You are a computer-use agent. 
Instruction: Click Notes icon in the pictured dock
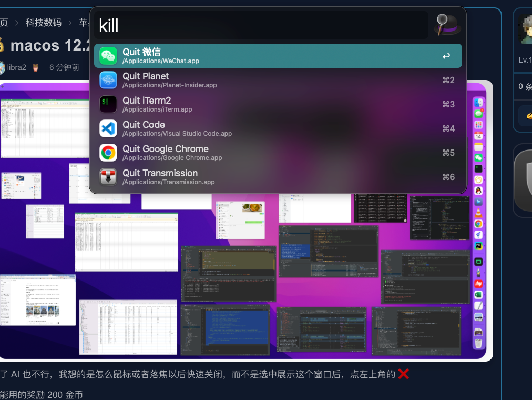pos(478,147)
